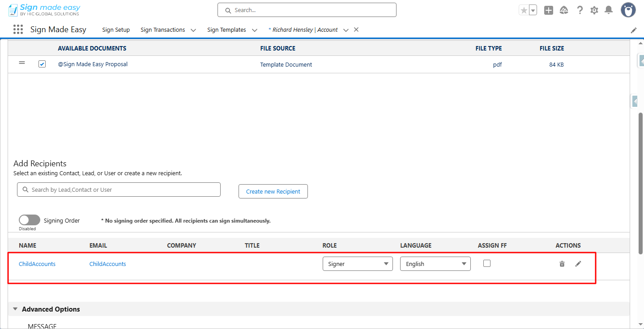Open Salesforce Setup gear icon

(x=594, y=9)
